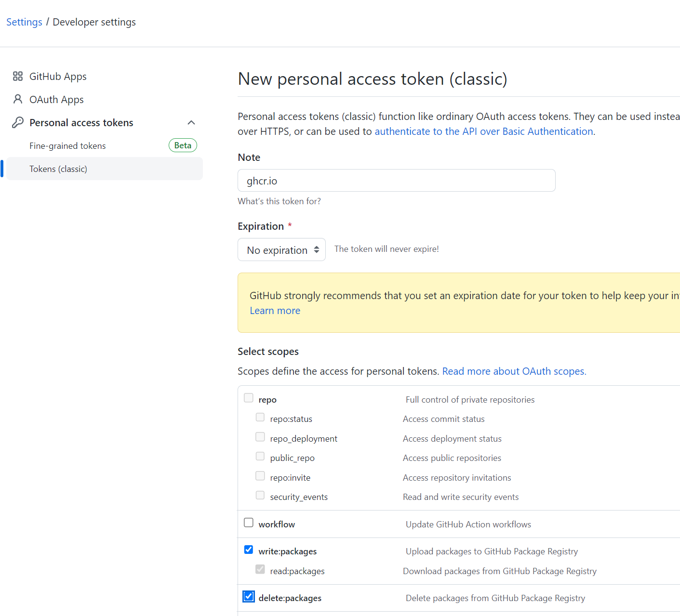Click the Note text field
This screenshot has width=680, height=616.
396,181
